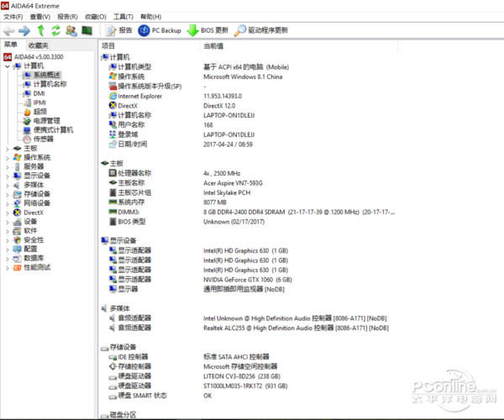
Task: Expand the 多媒体 tree node
Action: 8,186
